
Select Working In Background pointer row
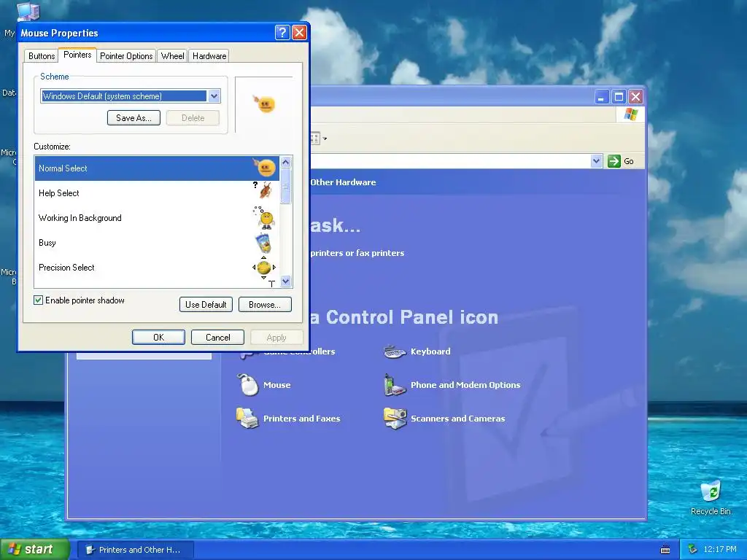pos(157,217)
